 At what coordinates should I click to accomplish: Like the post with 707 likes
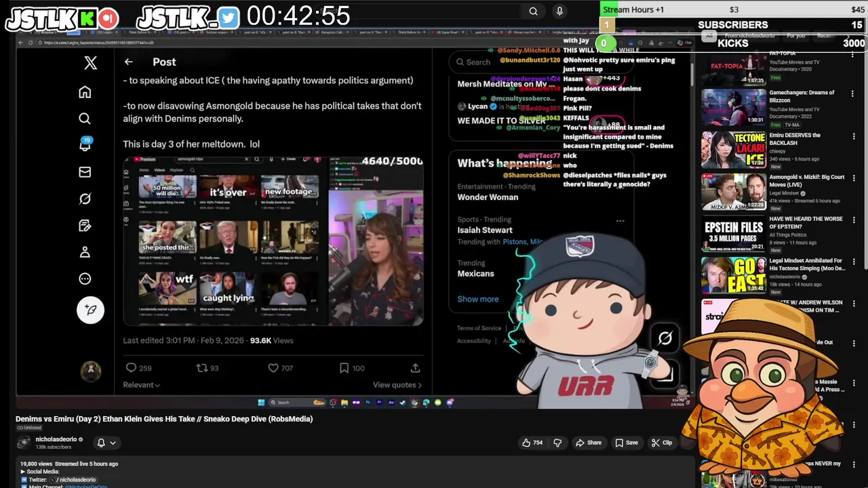point(273,367)
